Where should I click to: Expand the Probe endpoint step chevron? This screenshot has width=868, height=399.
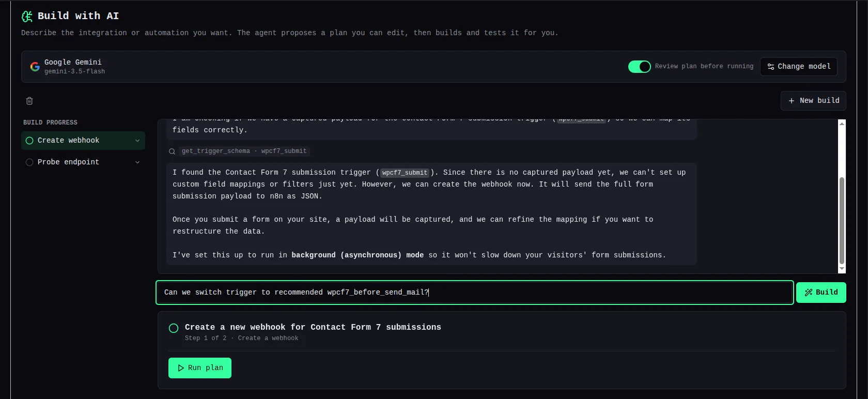click(x=137, y=162)
